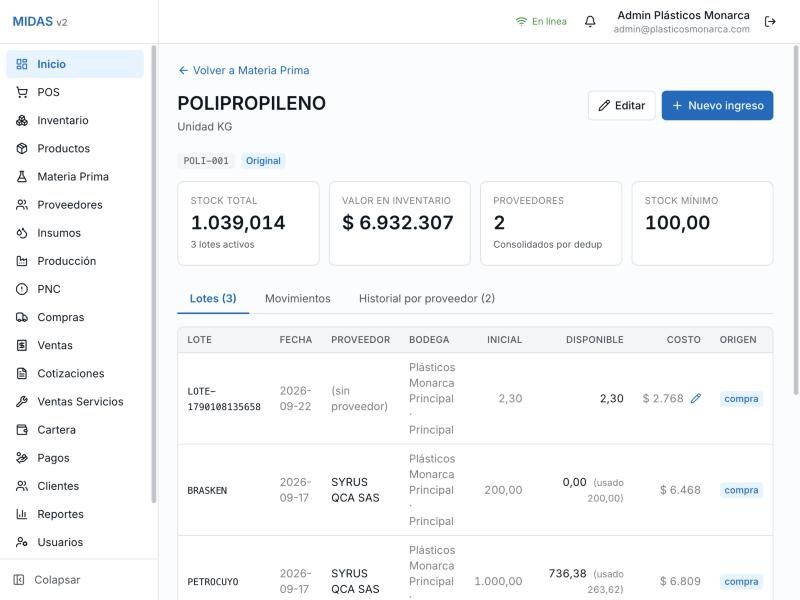
Task: Open the Cartera wallet icon
Action: 21,430
